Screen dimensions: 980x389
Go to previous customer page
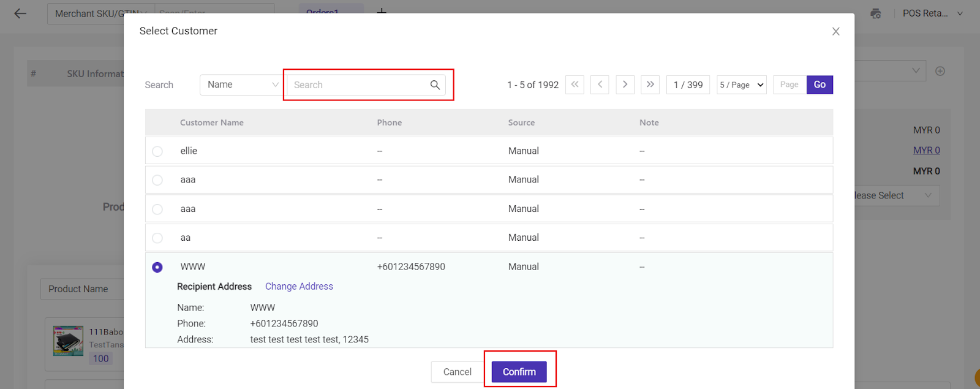[600, 85]
